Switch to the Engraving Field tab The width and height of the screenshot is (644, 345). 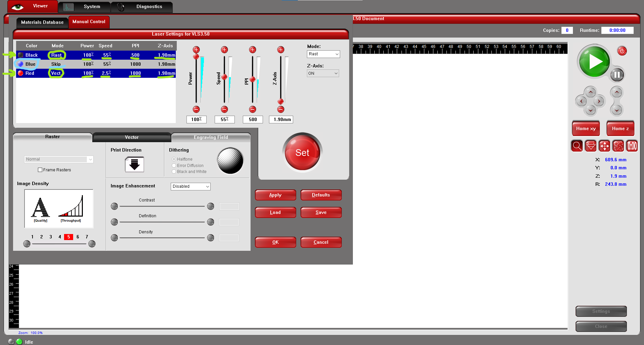coord(211,137)
